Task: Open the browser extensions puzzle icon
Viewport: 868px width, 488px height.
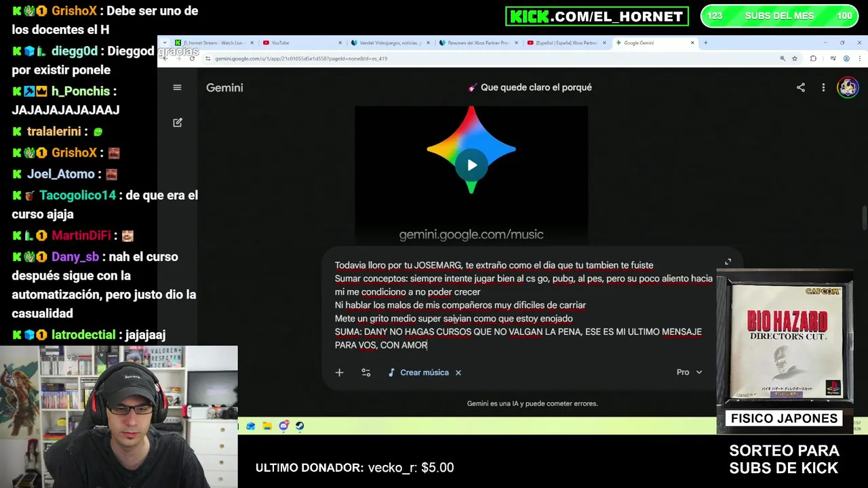Action: coord(813,58)
